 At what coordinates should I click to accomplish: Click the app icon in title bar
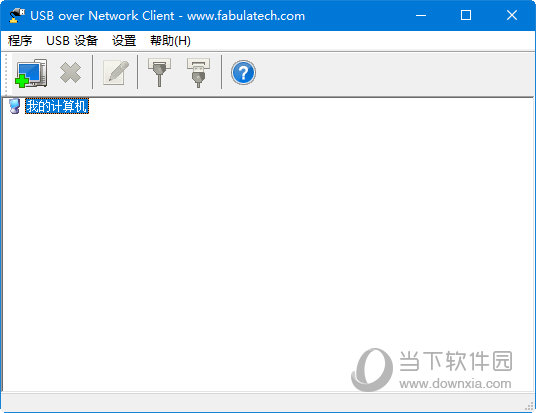(16, 15)
